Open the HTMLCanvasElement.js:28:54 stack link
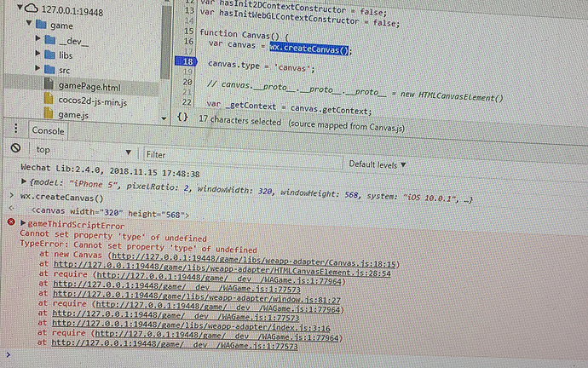Image resolution: width=588 pixels, height=368 pixels. 222,268
